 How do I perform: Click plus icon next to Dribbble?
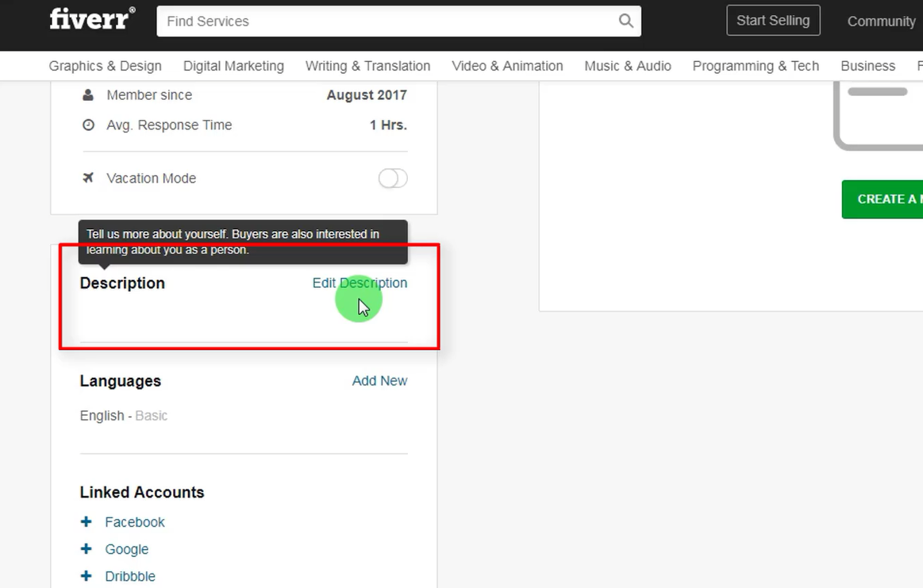click(x=86, y=575)
